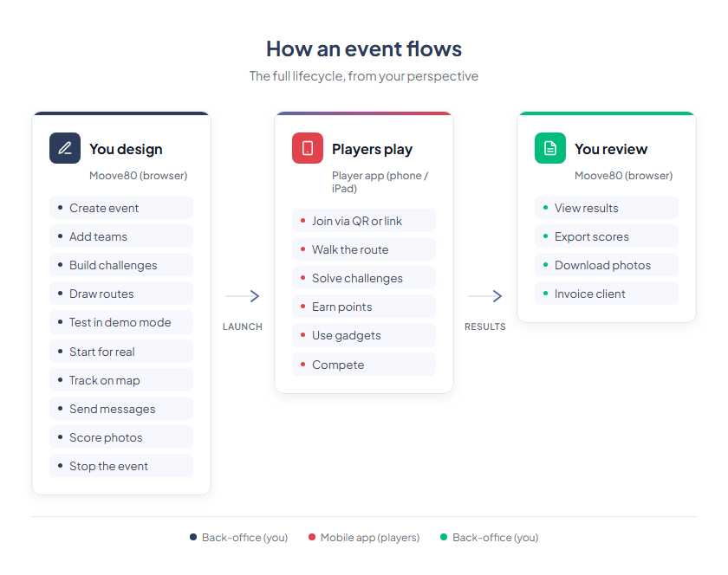The image size is (728, 575).
Task: Click the LAUNCH arrow between the first two cards
Action: tap(243, 296)
